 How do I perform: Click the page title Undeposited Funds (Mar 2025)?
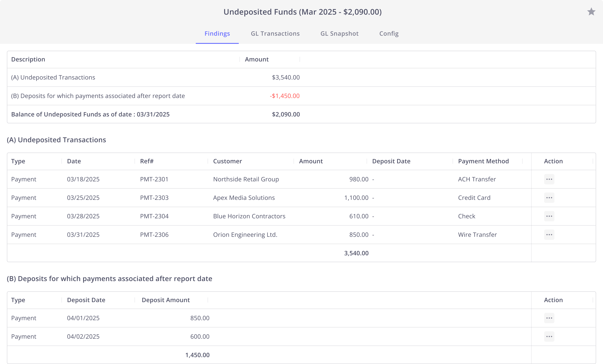303,12
